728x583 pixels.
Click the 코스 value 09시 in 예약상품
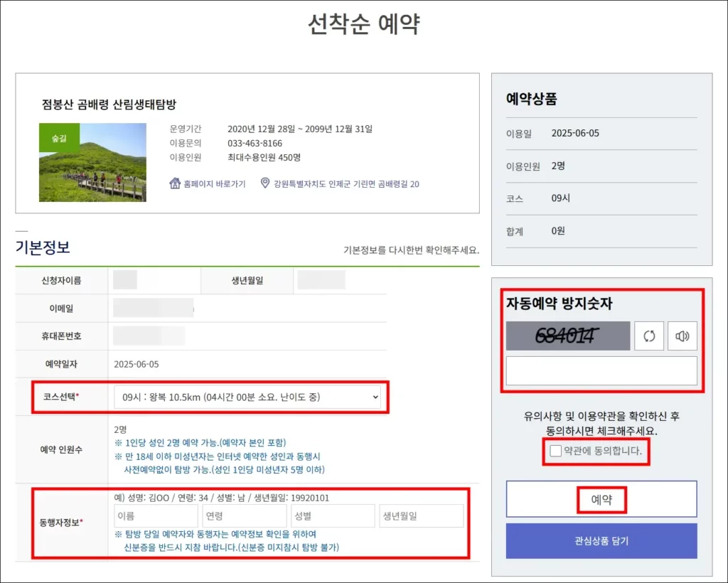pyautogui.click(x=560, y=198)
